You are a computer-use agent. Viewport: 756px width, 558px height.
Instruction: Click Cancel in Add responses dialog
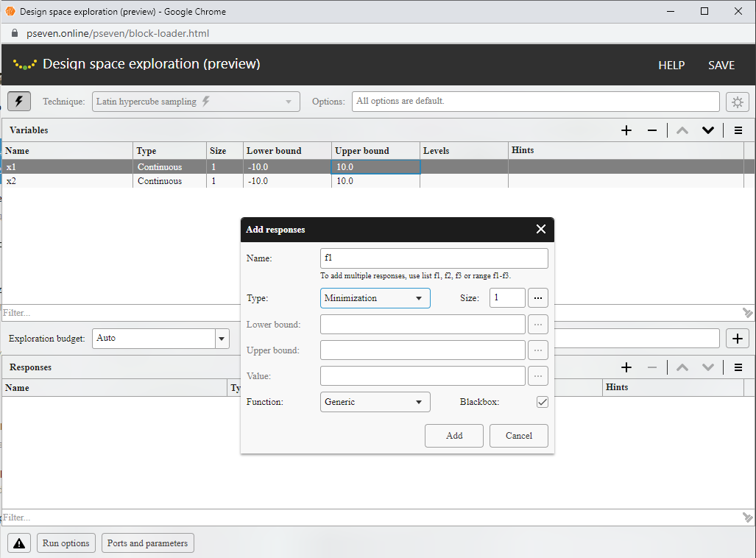519,436
